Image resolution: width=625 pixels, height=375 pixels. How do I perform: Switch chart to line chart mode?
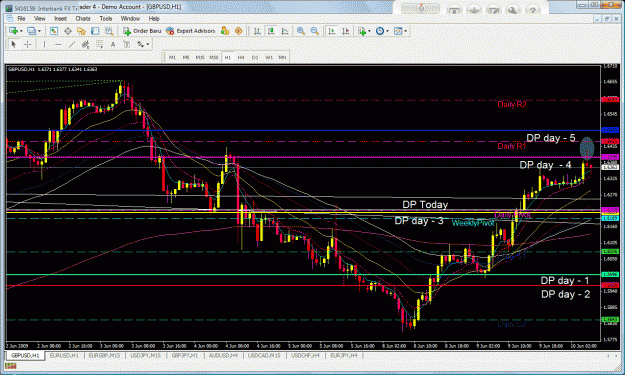(x=285, y=31)
